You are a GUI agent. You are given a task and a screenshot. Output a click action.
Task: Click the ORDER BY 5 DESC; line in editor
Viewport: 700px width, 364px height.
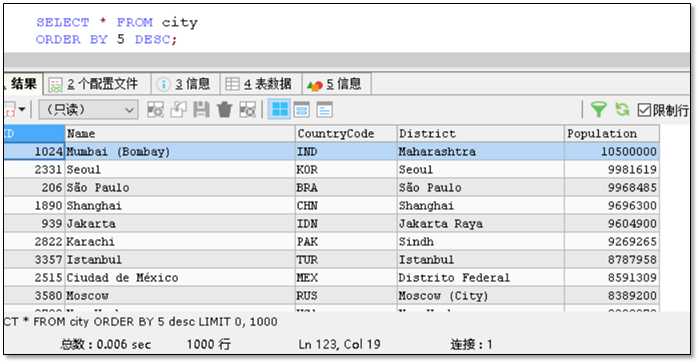click(106, 39)
